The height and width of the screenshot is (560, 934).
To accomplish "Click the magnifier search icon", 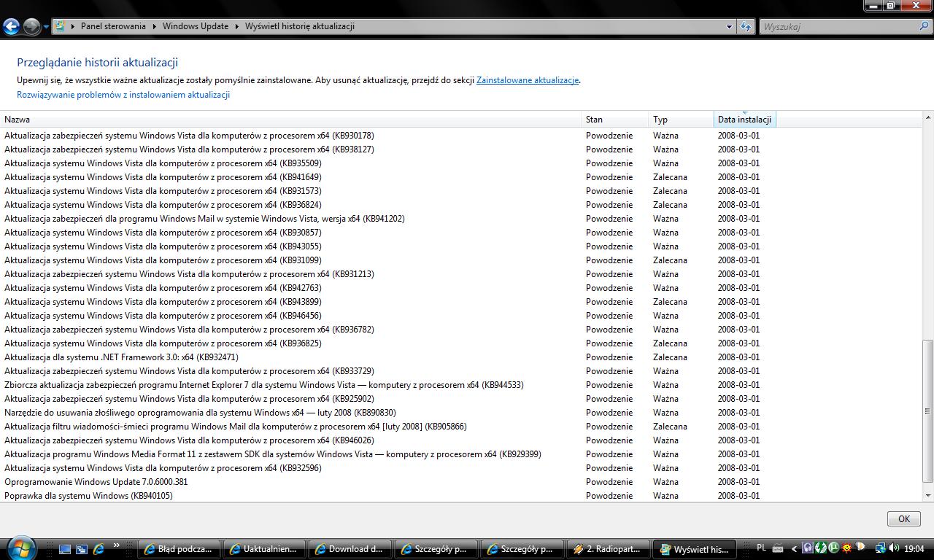I will pyautogui.click(x=925, y=26).
